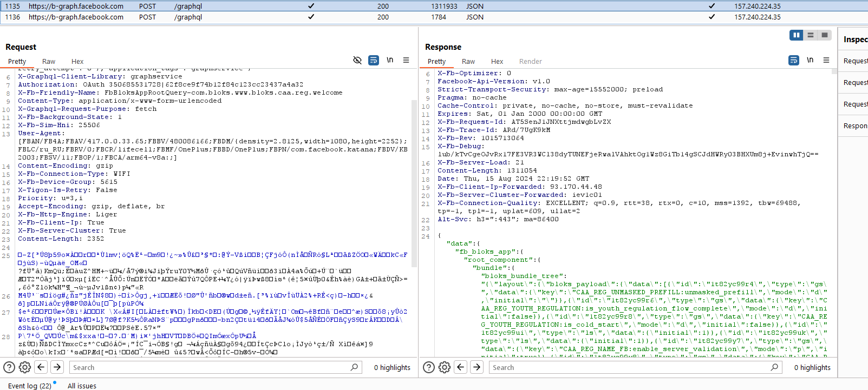The height and width of the screenshot is (390, 868).
Task: Toggle \n show newlines in Response panel
Action: [x=810, y=61]
